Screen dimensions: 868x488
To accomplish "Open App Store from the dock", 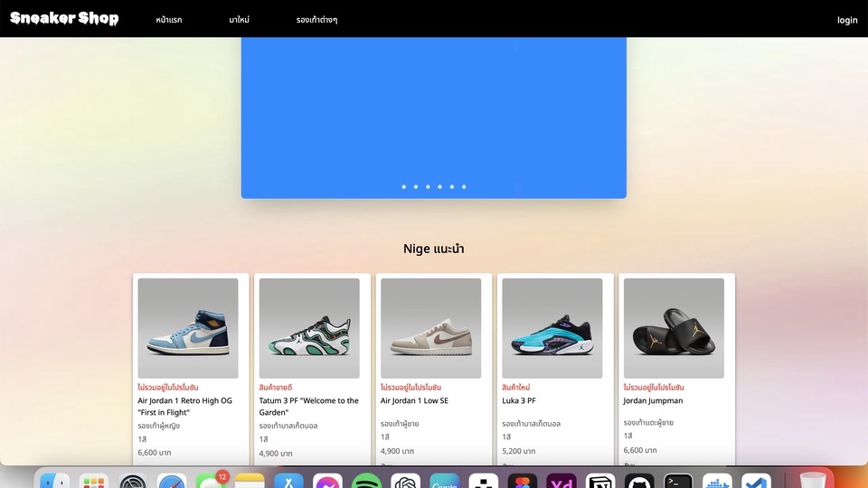I will (288, 480).
